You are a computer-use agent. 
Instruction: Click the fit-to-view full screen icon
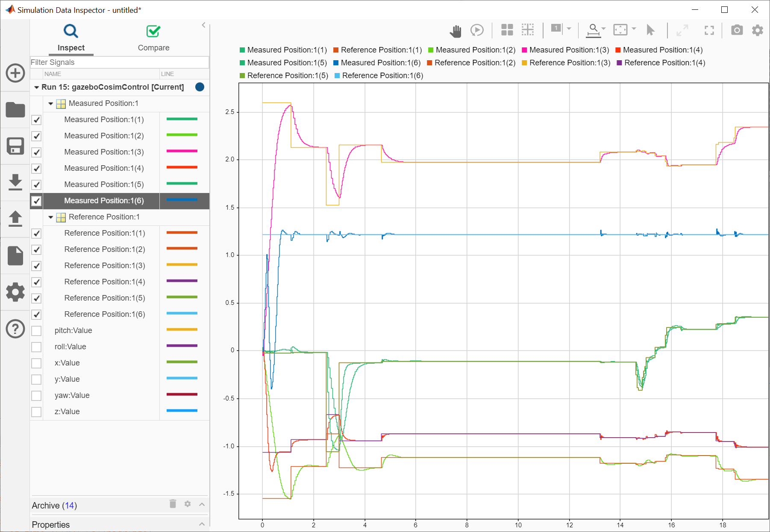tap(709, 30)
